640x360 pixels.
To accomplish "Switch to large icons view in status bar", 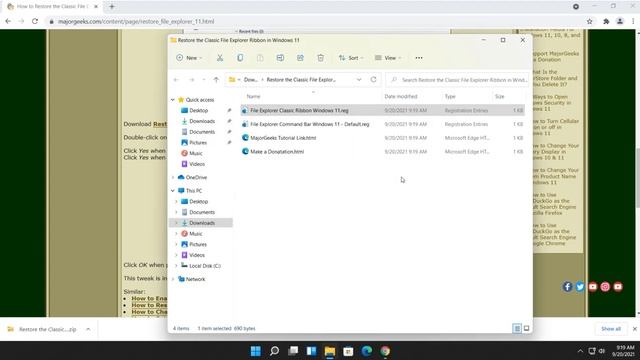I will (527, 328).
